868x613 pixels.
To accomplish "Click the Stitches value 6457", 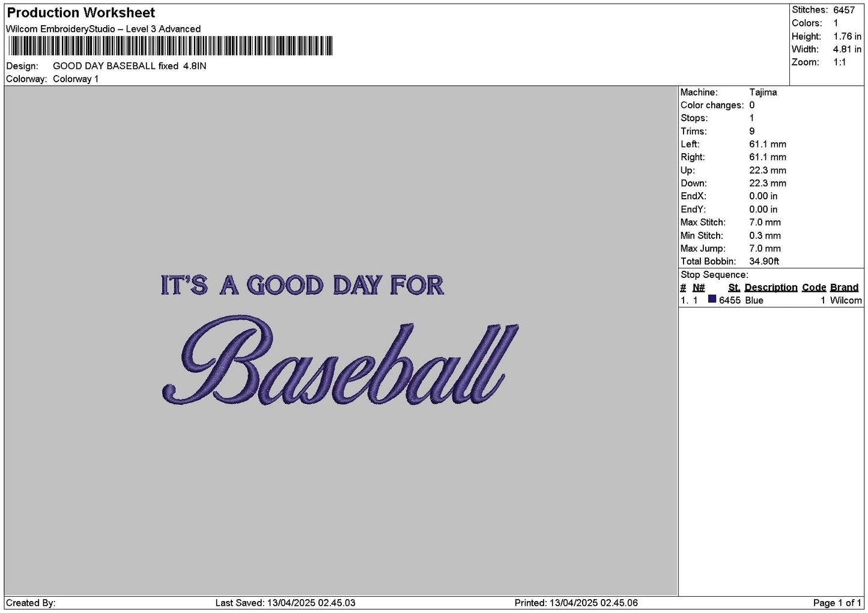I will [843, 10].
